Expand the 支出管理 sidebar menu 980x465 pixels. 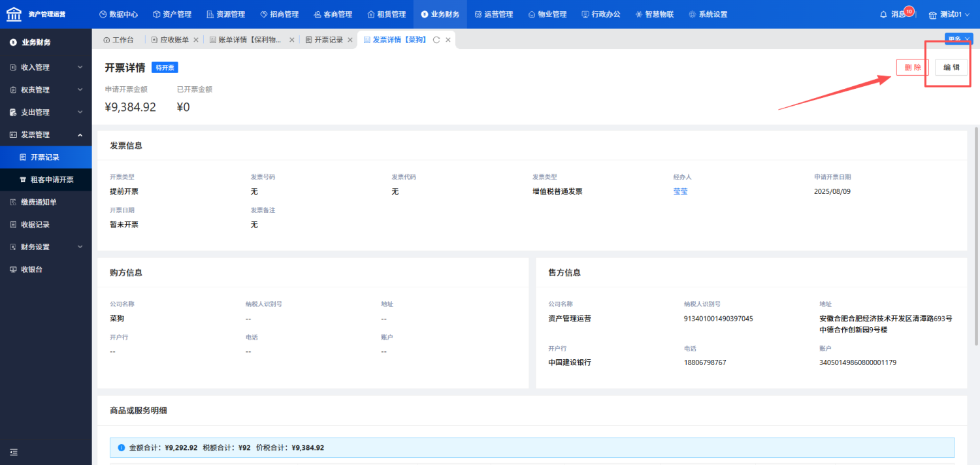pyautogui.click(x=46, y=112)
